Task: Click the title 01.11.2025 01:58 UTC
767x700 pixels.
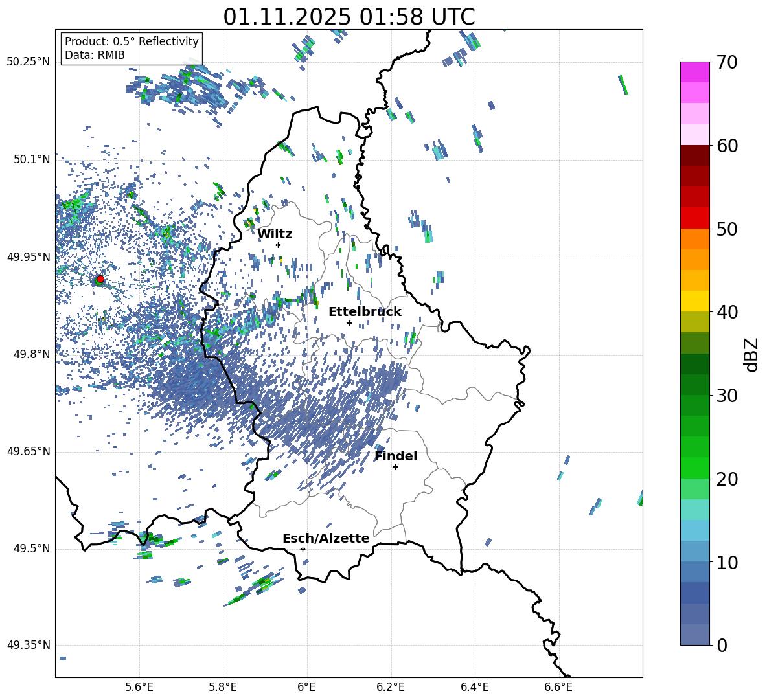Action: tap(349, 17)
